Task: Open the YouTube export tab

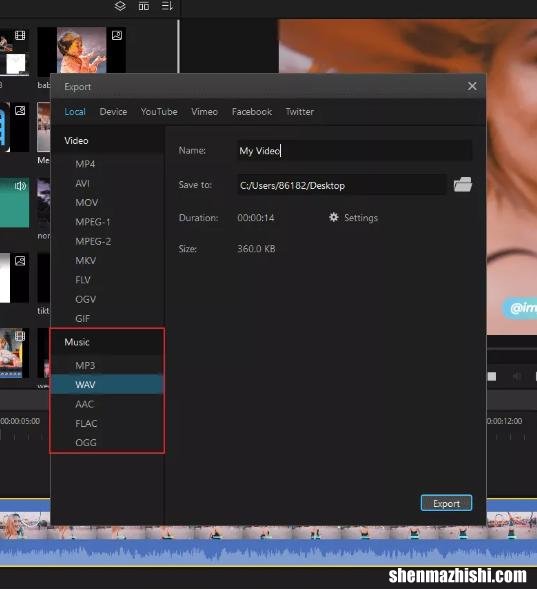Action: pos(159,112)
